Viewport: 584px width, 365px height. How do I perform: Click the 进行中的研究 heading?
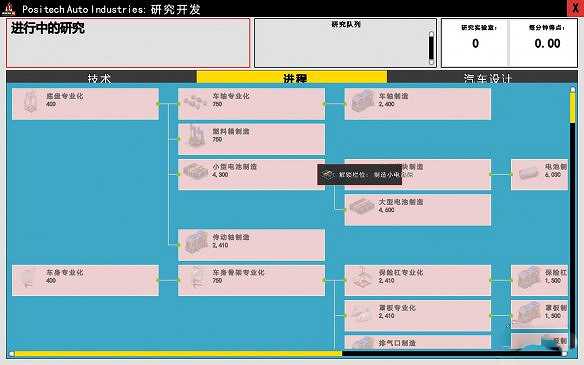(48, 28)
